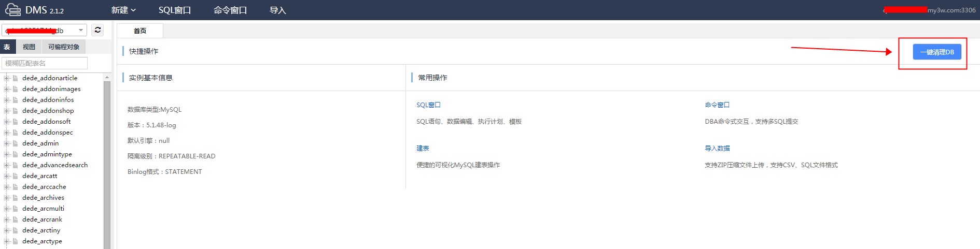Click the file icon beside dede_arctype
Viewport: 980px width, 249px height.
click(16, 241)
